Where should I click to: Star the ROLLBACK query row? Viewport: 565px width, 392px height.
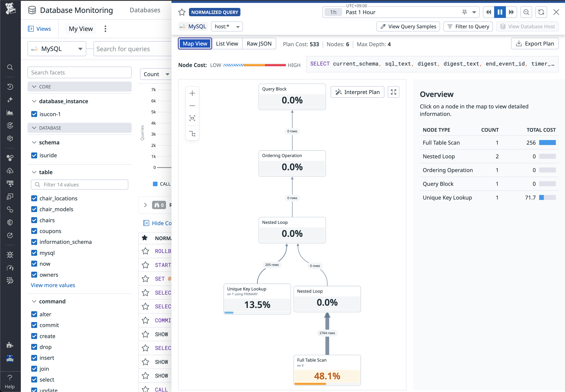146,251
